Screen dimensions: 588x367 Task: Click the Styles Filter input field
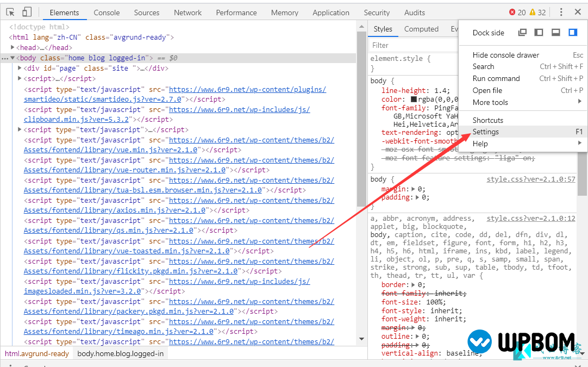pos(414,45)
